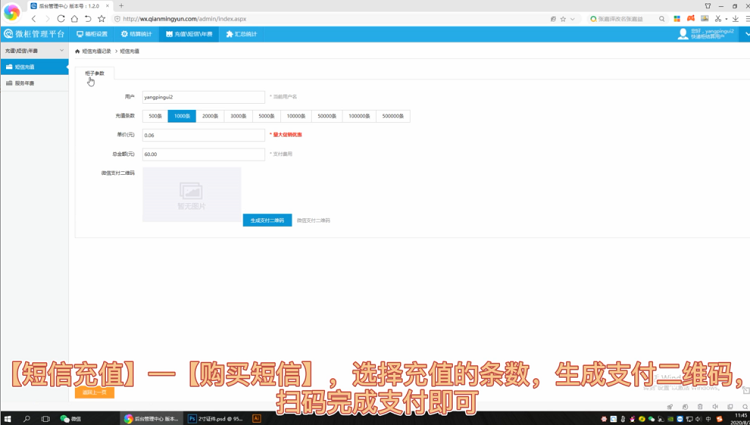
Task: Choose the 10000条 recharge option
Action: [x=296, y=116]
